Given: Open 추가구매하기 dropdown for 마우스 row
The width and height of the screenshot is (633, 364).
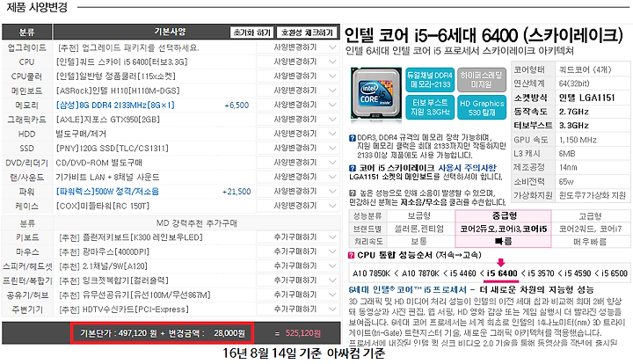Looking at the screenshot, I should point(298,251).
